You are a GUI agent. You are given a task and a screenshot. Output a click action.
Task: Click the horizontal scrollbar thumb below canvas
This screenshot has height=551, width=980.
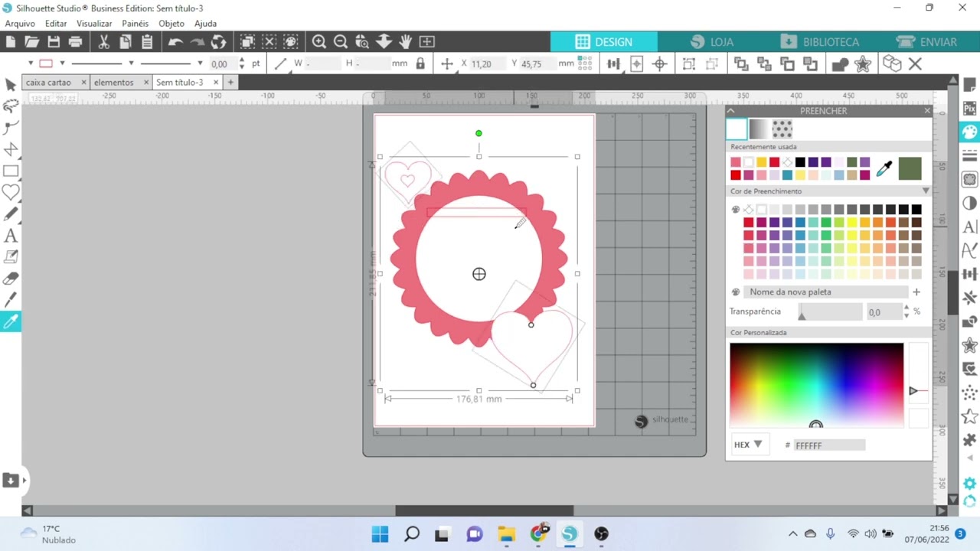(484, 510)
